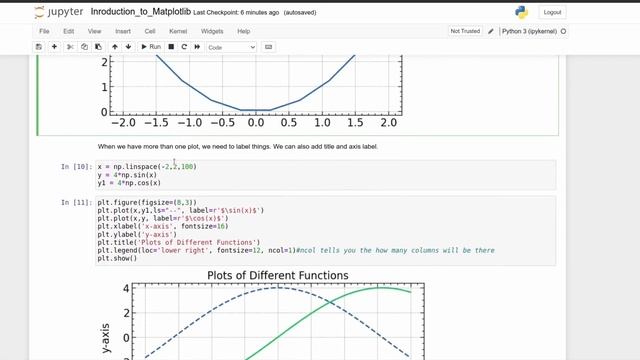Image resolution: width=640 pixels, height=360 pixels.
Task: Open the View menu
Action: (94, 31)
